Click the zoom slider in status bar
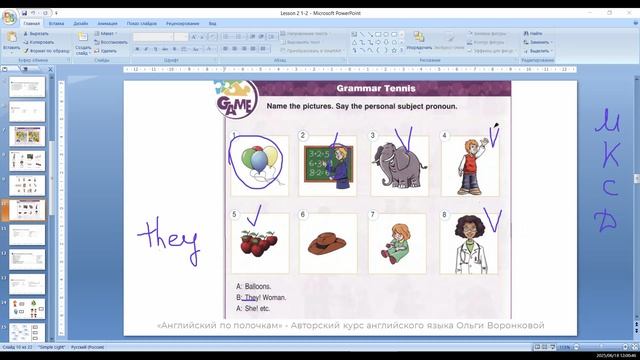640x360 pixels. click(x=600, y=347)
